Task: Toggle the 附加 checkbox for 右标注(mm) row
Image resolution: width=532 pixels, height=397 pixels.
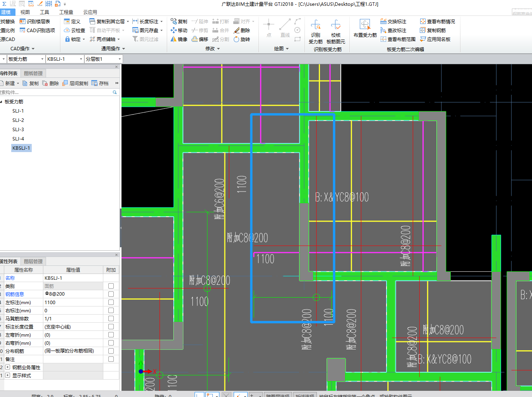Action: [x=111, y=310]
